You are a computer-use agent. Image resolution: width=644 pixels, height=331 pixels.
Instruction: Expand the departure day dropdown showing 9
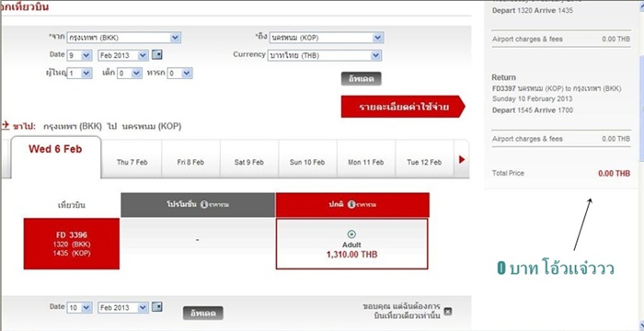[80, 55]
